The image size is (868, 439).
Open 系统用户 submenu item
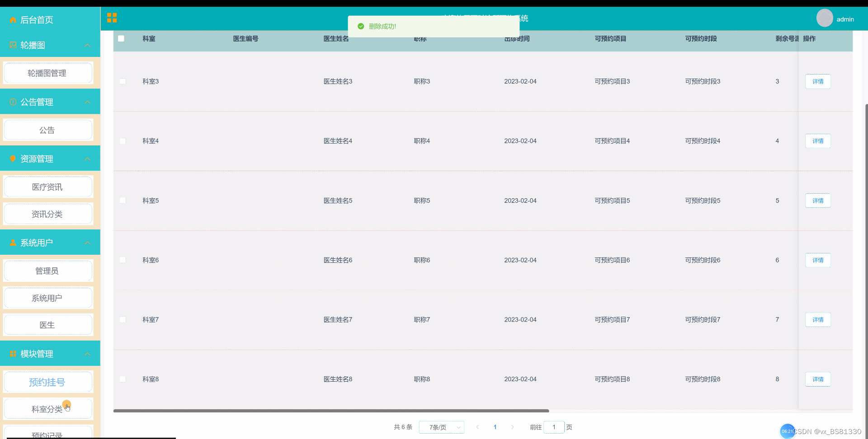[48, 298]
